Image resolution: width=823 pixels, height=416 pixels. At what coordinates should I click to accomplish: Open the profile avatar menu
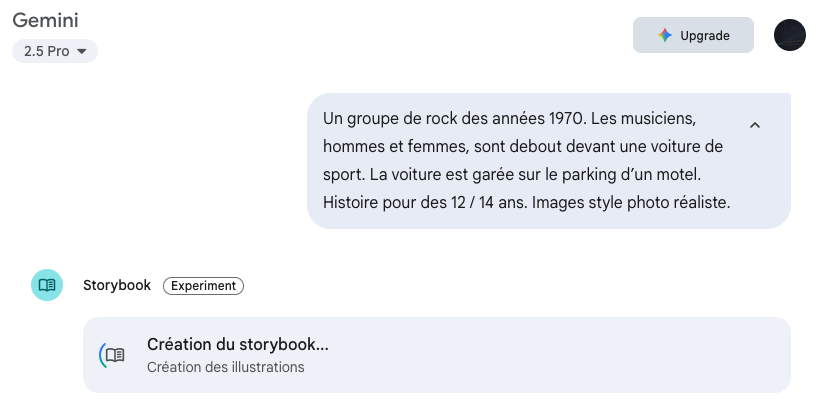coord(790,35)
